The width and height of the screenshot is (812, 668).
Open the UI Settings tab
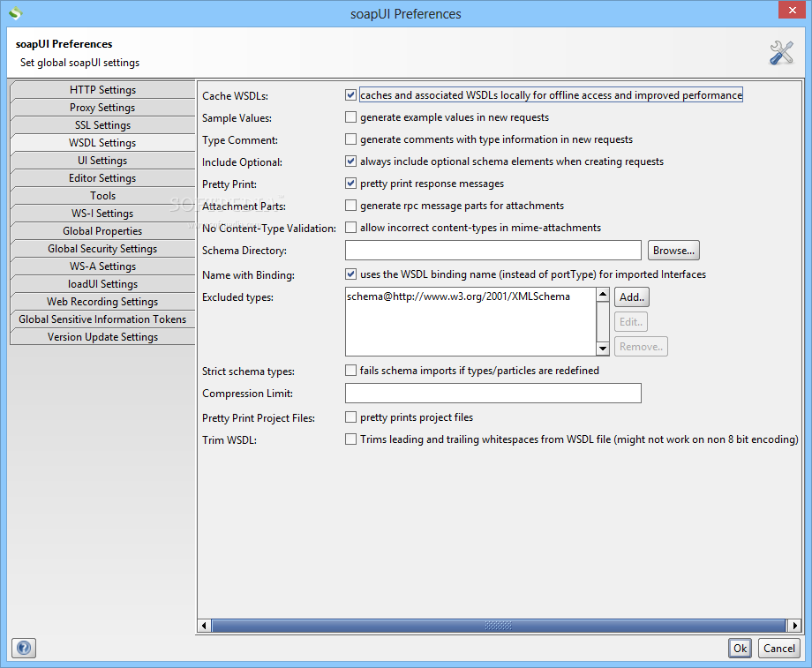click(x=102, y=160)
